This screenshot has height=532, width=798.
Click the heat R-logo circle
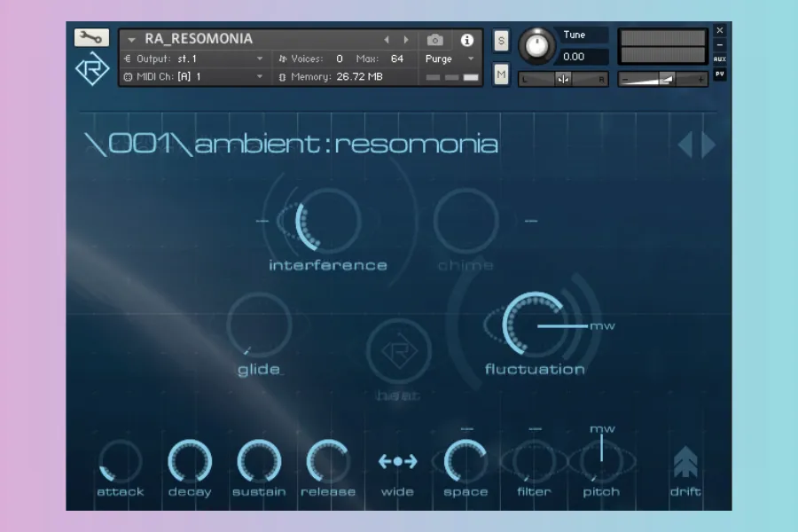click(399, 351)
